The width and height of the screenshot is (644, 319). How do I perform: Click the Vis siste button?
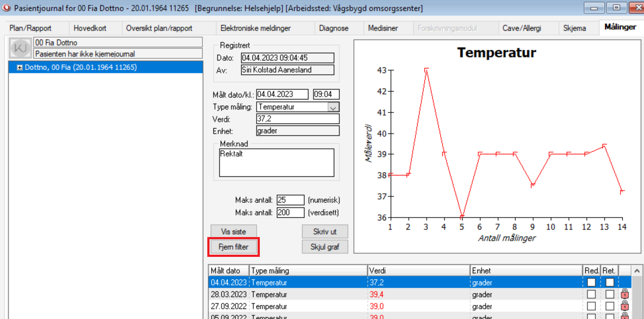[233, 231]
